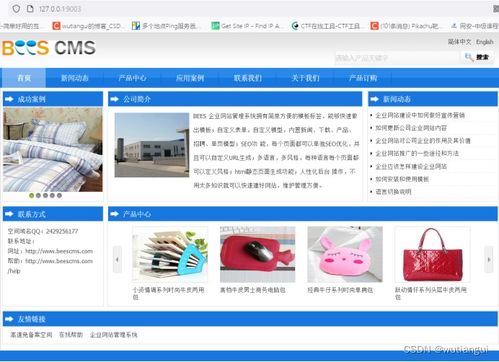The height and width of the screenshot is (362, 499).
Task: Open 关于我们 in navigation bar
Action: [x=305, y=78]
